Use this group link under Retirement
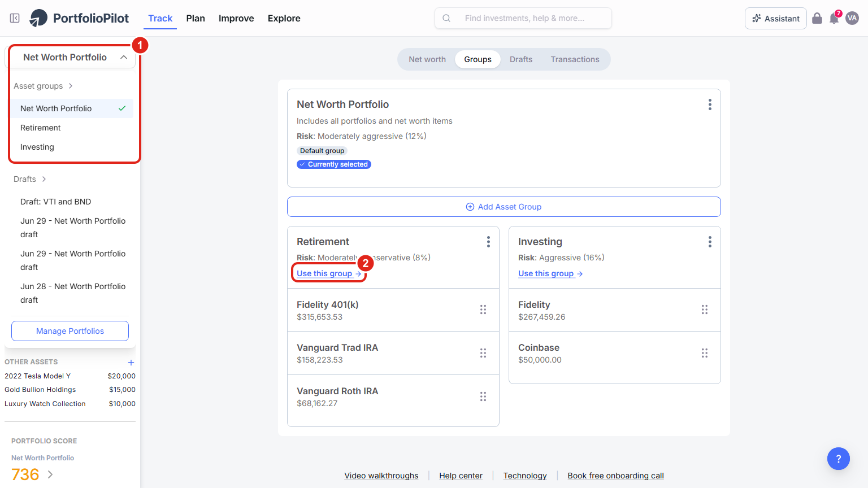 tap(329, 273)
